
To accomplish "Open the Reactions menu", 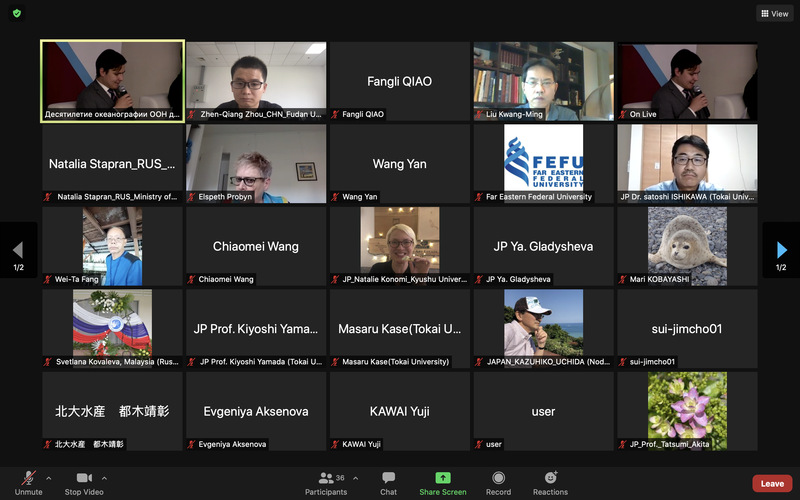I will [550, 482].
